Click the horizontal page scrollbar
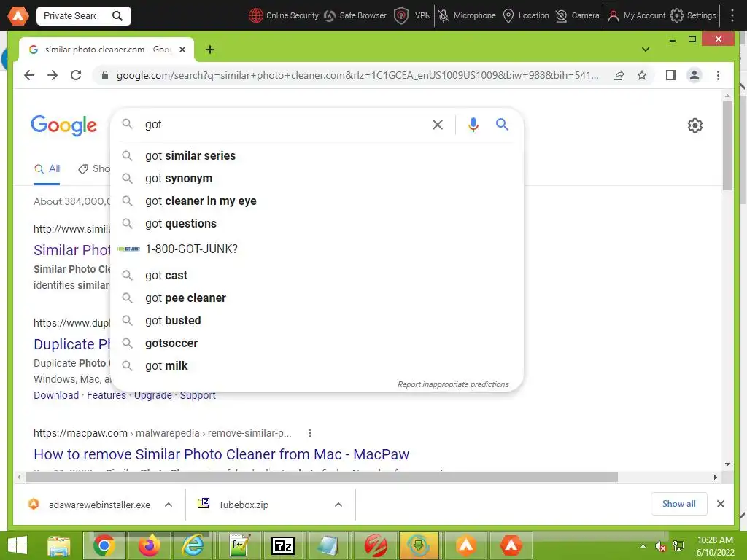The width and height of the screenshot is (747, 560). pos(322,477)
